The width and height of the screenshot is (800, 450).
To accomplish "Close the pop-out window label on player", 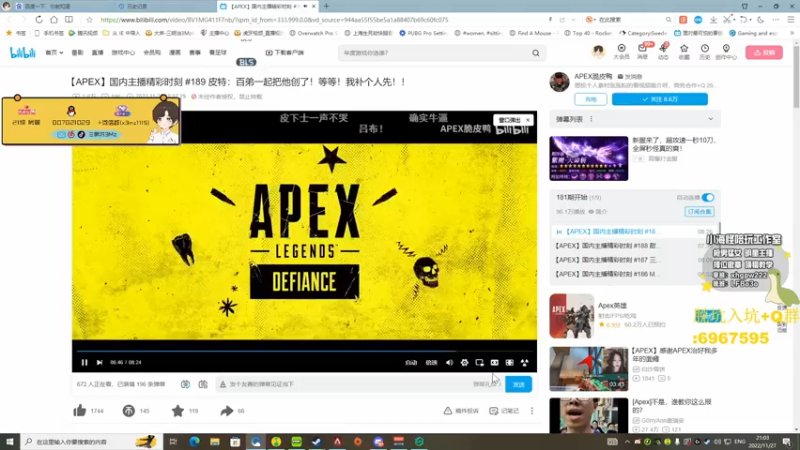I will (x=528, y=120).
